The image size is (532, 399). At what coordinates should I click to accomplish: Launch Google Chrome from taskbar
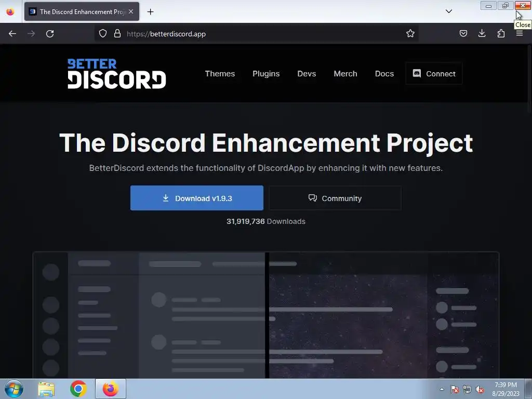pos(78,389)
